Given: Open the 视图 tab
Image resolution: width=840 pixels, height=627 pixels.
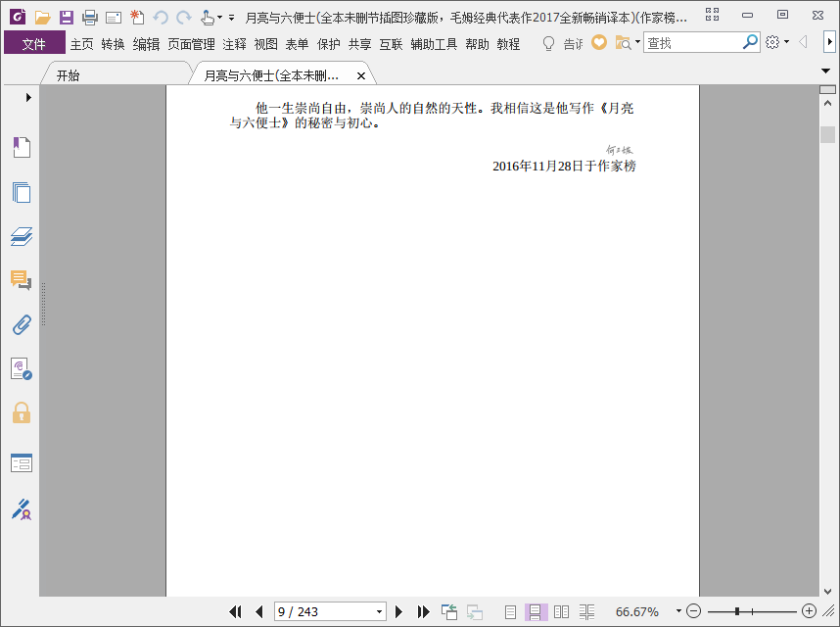Looking at the screenshot, I should click(x=265, y=44).
